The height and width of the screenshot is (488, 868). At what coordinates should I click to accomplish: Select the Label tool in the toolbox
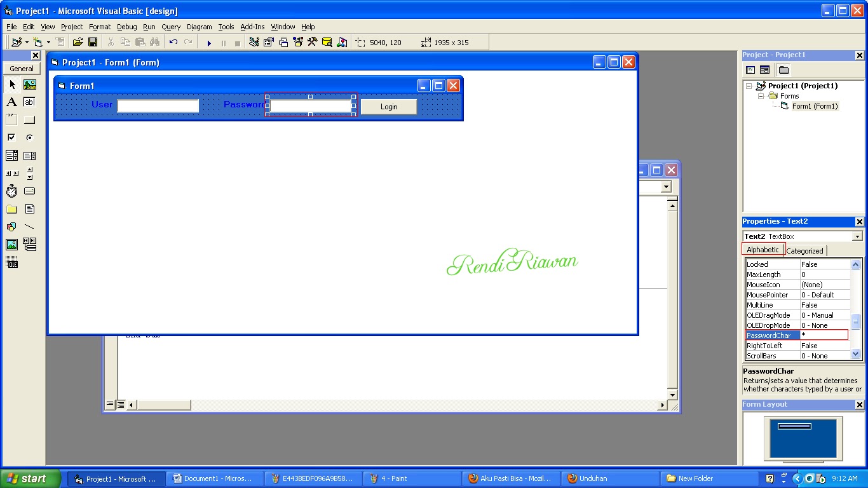coord(11,102)
